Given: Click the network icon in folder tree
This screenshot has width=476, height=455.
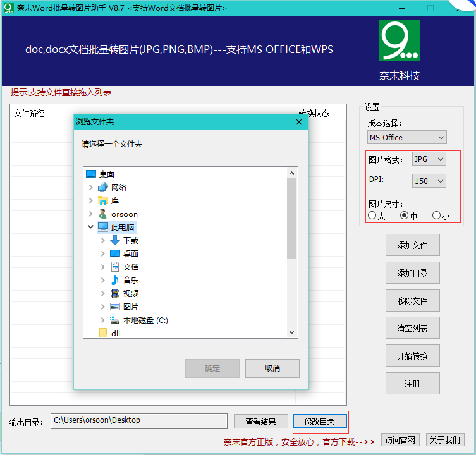Looking at the screenshot, I should [103, 187].
